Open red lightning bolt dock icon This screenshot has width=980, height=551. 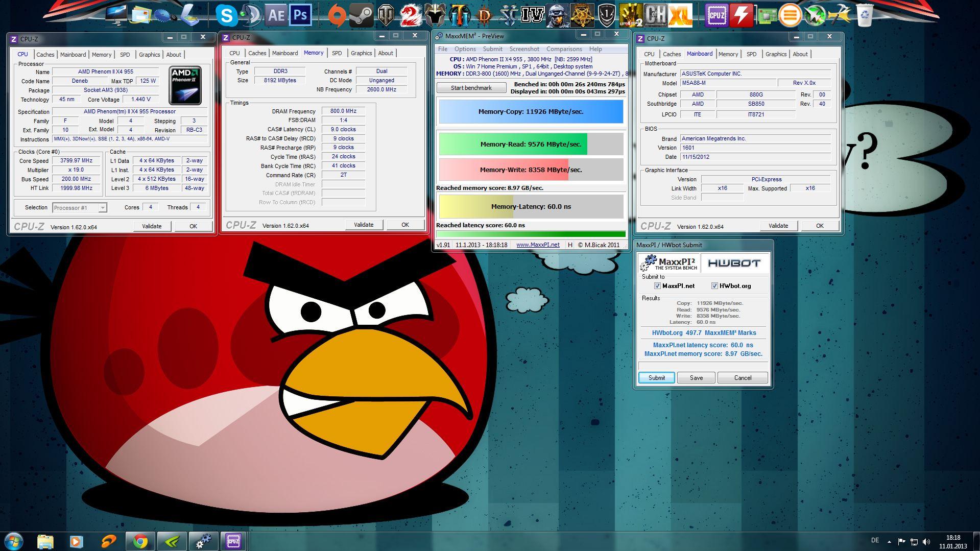[741, 15]
